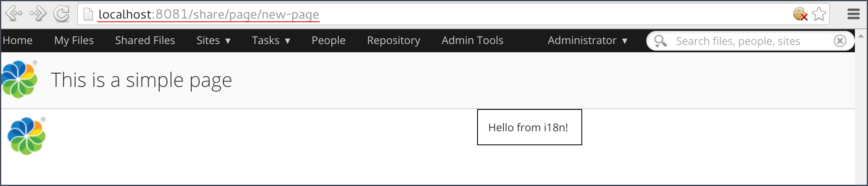Expand the Tasks dropdown menu
868x186 pixels.
(x=271, y=40)
